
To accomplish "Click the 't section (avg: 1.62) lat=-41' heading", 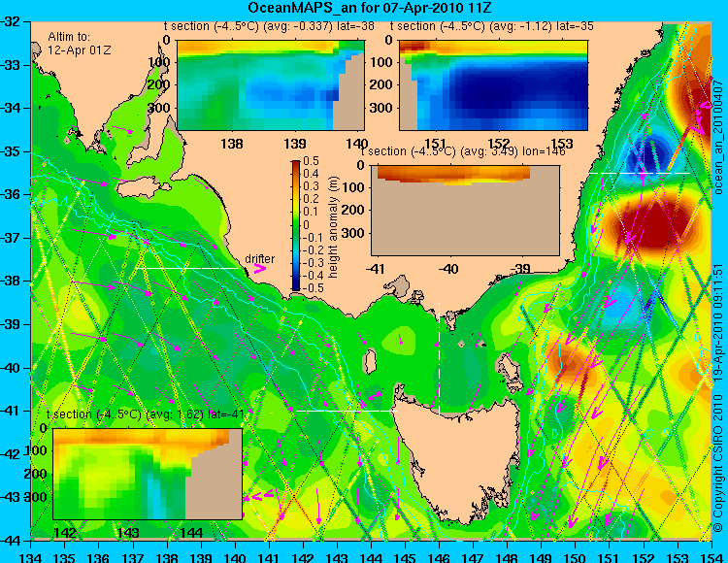I will pos(146,414).
